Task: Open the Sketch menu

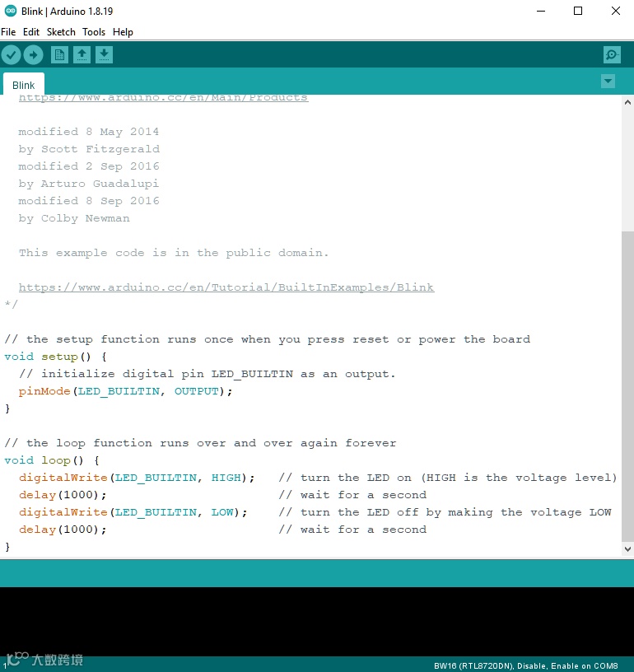Action: pos(61,32)
